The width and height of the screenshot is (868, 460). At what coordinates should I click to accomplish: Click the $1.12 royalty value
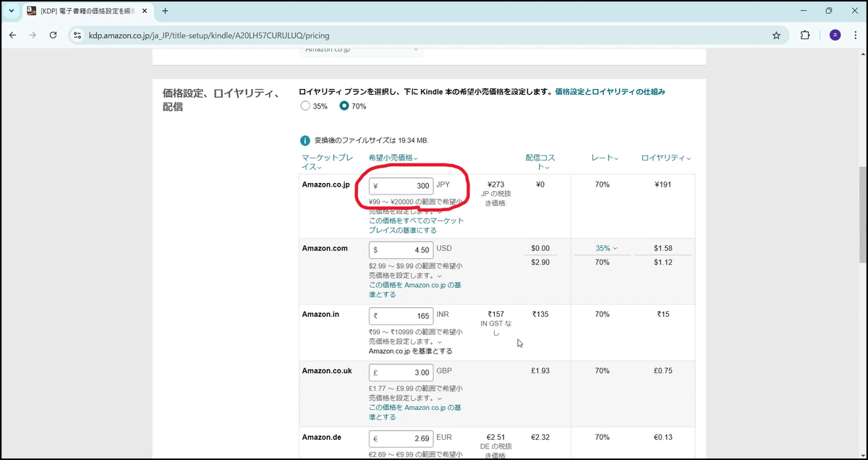point(663,262)
